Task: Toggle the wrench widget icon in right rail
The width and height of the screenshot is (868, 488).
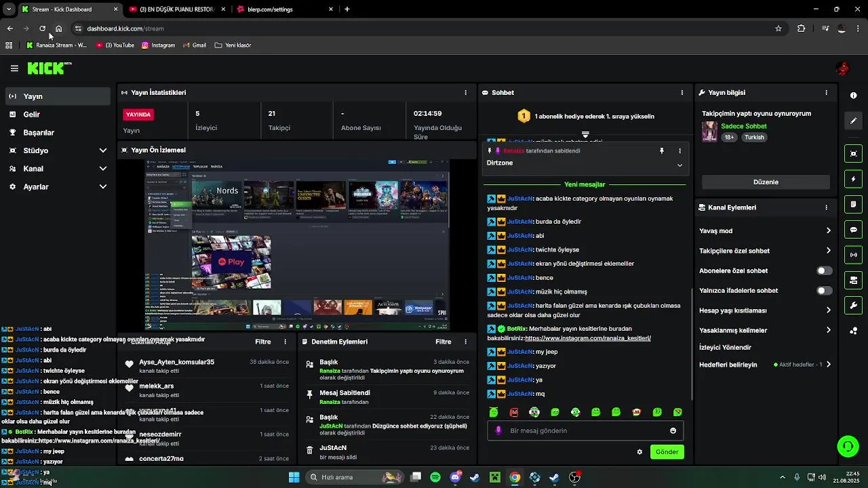Action: click(x=853, y=305)
